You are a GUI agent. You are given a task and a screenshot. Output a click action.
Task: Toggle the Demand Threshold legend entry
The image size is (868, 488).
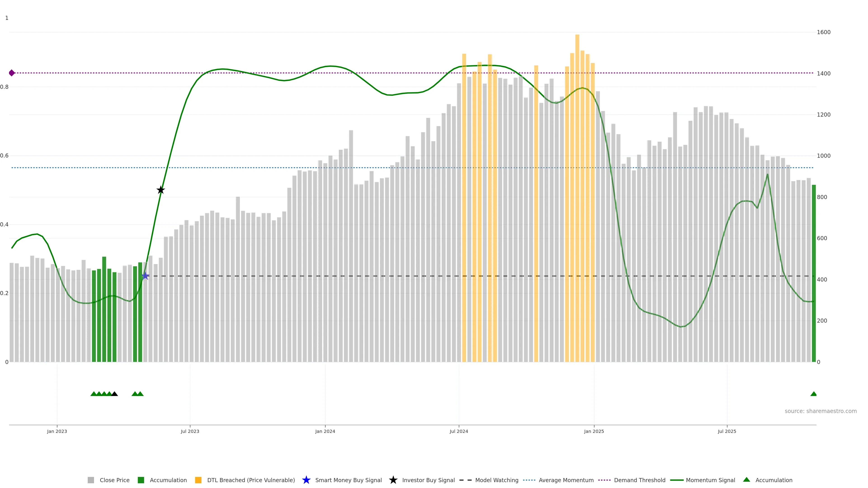(x=639, y=480)
